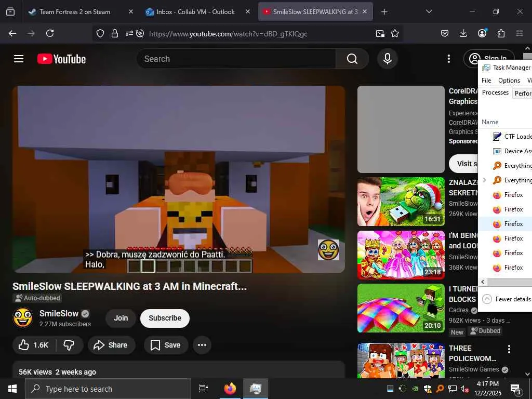This screenshot has width=532, height=399.
Task: Open picture-in-picture icon in the address bar
Action: [380, 33]
